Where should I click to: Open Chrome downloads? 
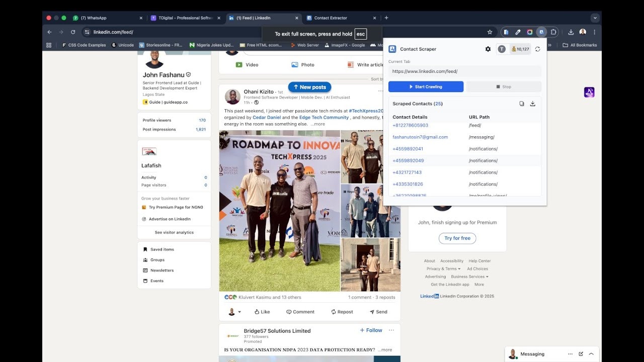pyautogui.click(x=571, y=32)
